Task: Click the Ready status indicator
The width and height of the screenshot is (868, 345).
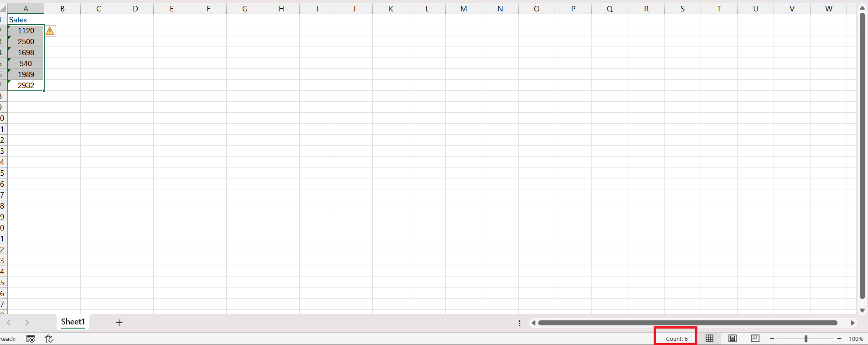Action: tap(8, 339)
